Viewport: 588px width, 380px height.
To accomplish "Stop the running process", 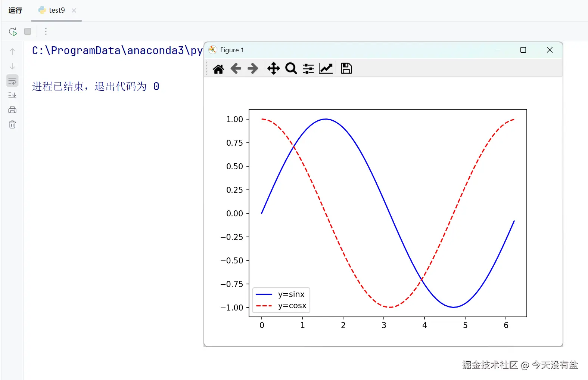I will tap(28, 31).
